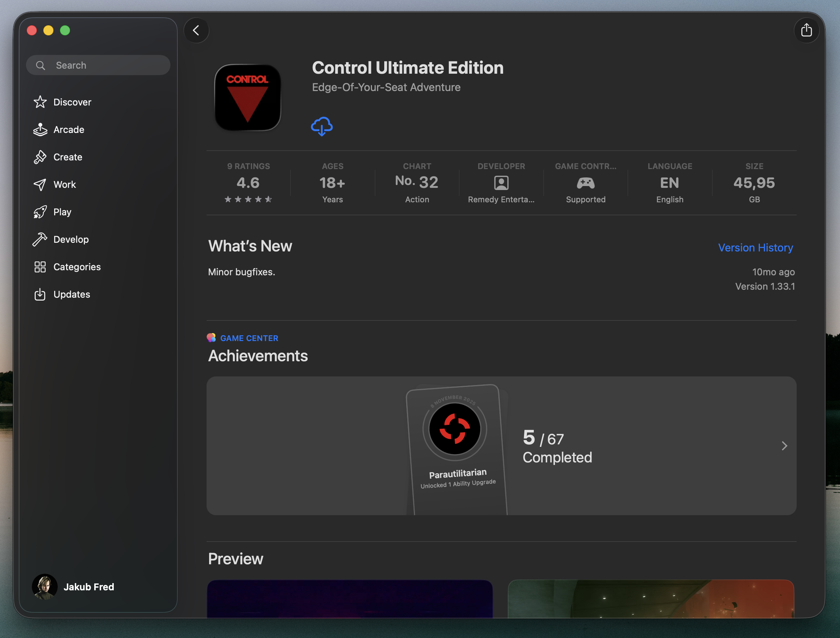Open the Updates section
Viewport: 840px width, 638px height.
[x=98, y=294]
